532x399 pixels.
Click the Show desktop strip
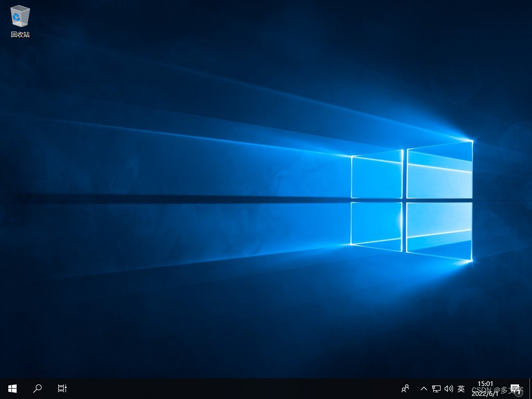pos(530,389)
